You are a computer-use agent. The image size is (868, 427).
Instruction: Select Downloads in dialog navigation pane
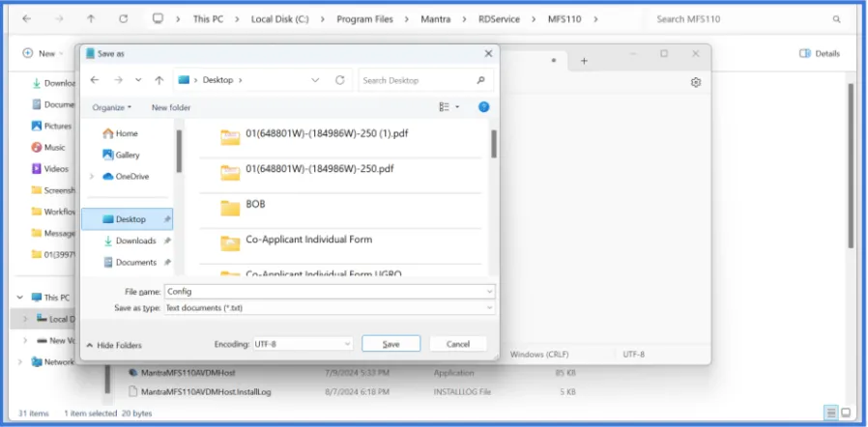135,241
